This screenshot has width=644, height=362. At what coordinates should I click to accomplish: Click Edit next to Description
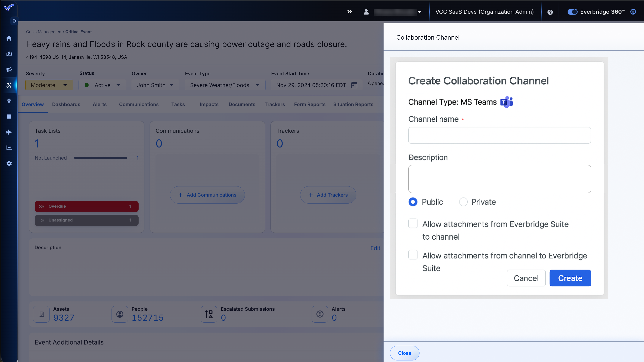coord(375,248)
